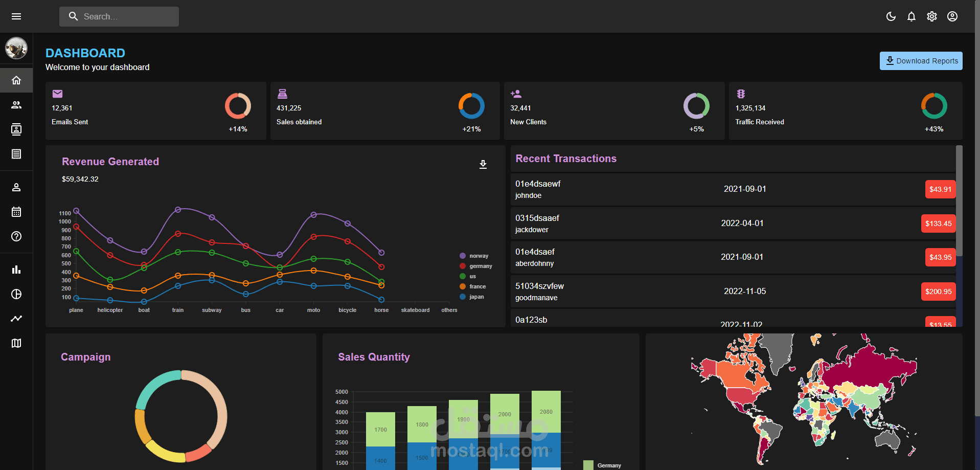The image size is (980, 470).
Task: Click the Emails Sent envelope icon
Action: coord(57,94)
